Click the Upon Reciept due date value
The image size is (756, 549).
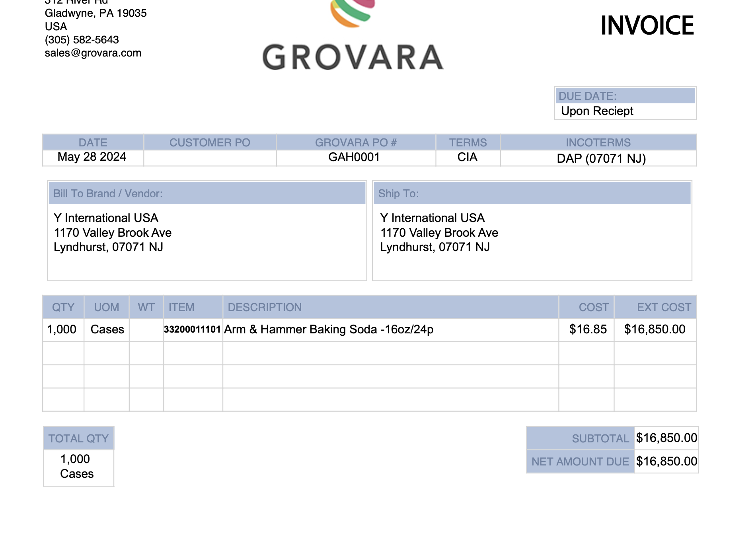tap(597, 111)
